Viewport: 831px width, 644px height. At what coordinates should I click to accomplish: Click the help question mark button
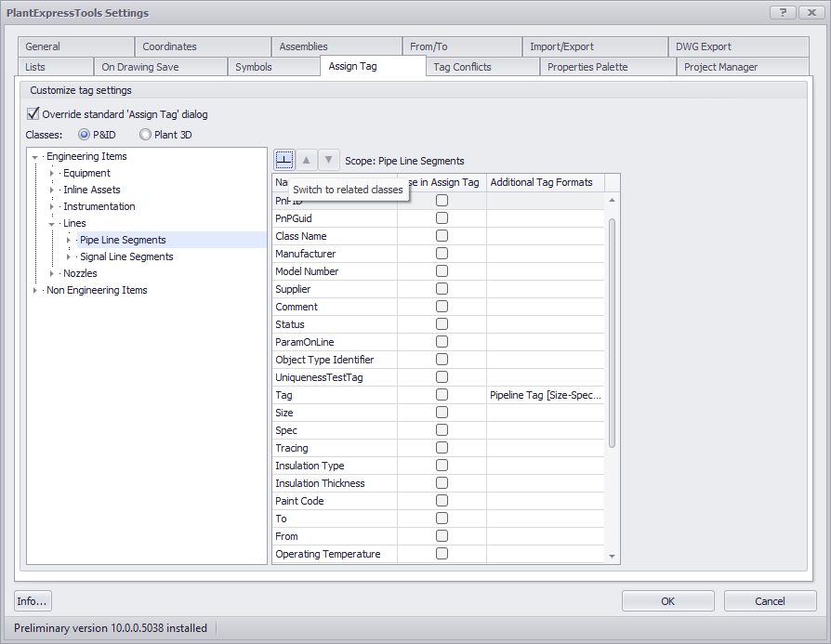[783, 13]
